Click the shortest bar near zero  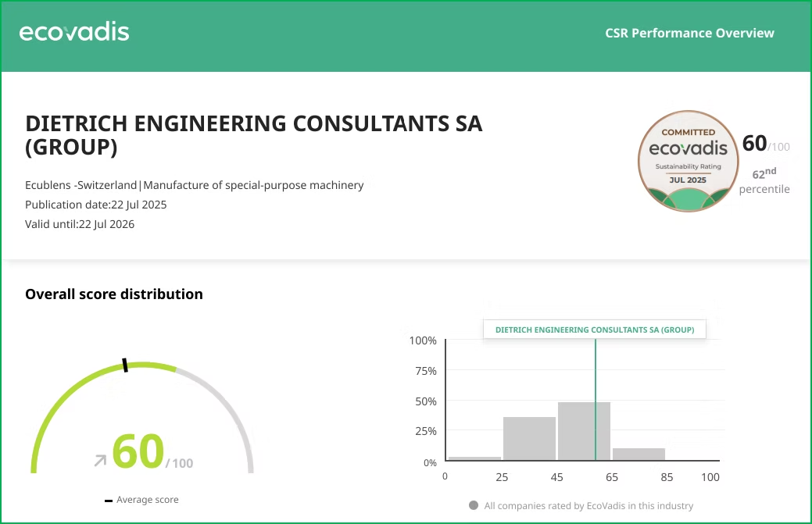click(x=474, y=458)
